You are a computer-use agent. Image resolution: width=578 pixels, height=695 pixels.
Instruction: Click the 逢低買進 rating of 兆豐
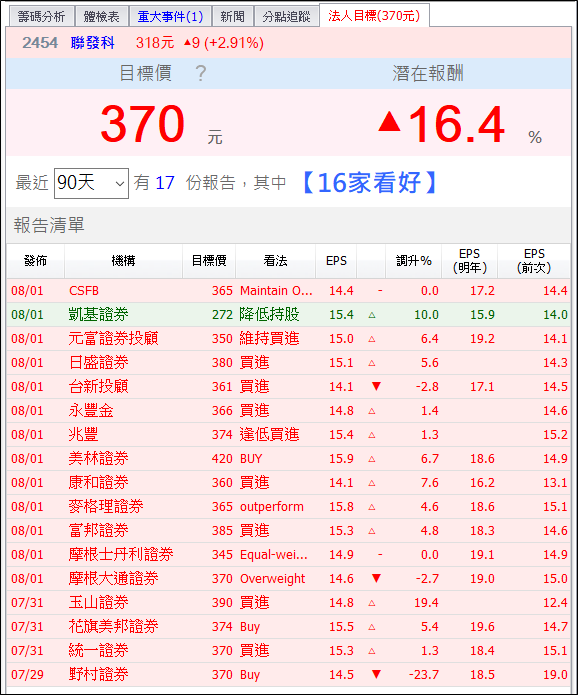[269, 434]
